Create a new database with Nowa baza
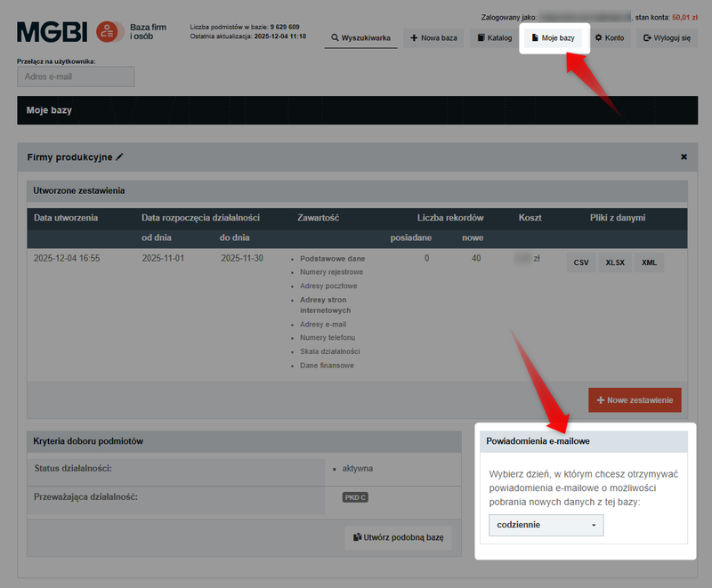Viewport: 712px width, 588px height. point(433,38)
